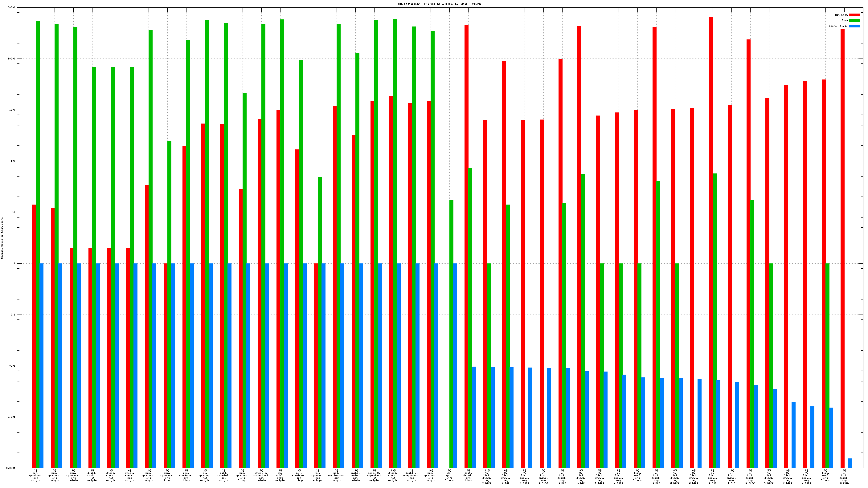Viewport: 868px width, 488px height.
Task: Click the 14@ dnsbl.sorbs.net origin label
Action: pos(355,475)
